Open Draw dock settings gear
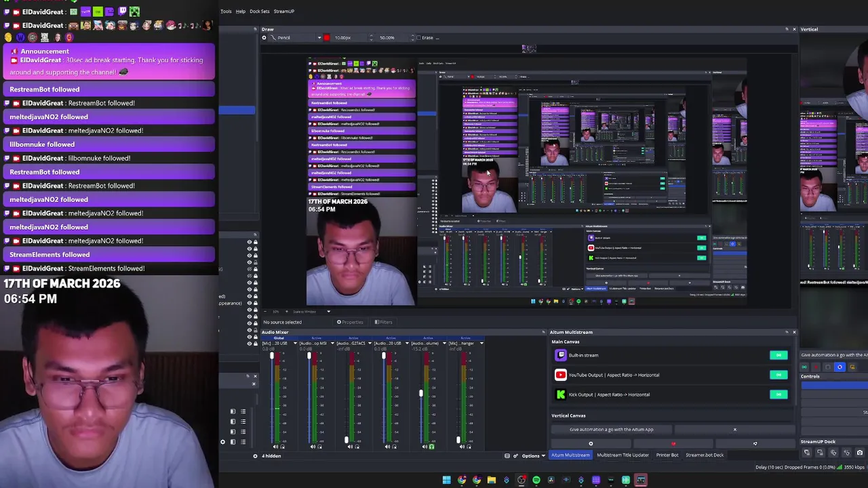Viewport: 868px width, 488px height. (264, 38)
